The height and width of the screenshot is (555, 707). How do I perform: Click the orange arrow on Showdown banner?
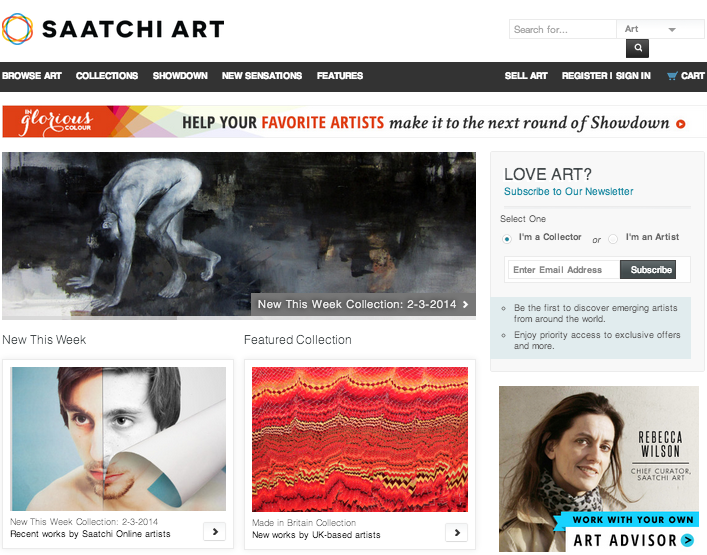click(680, 124)
